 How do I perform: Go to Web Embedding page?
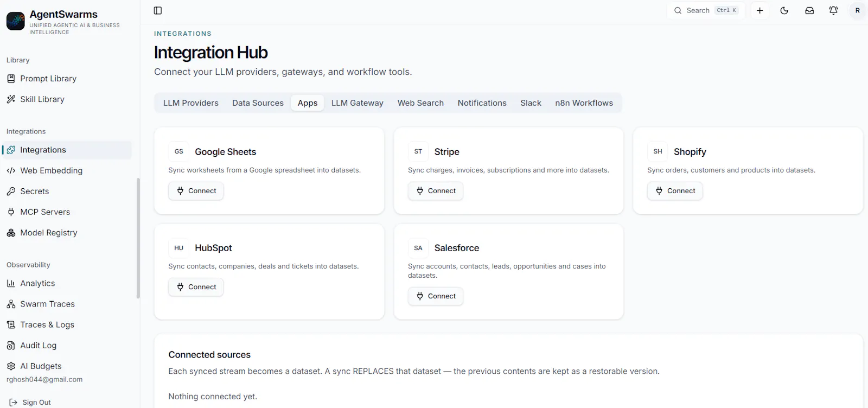coord(67,170)
